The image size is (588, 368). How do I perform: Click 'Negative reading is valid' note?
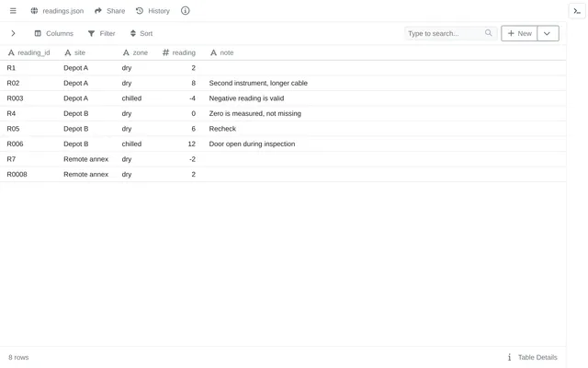coord(246,98)
